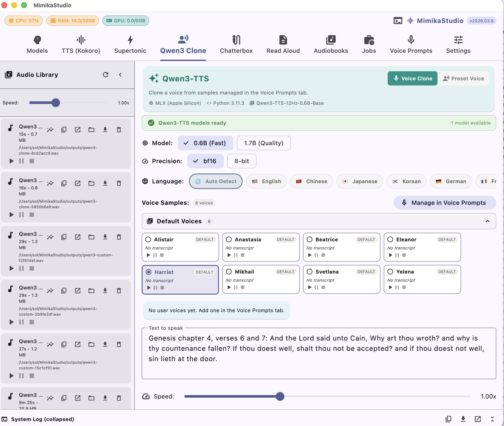Open the terminal icon near MimikaStudio logo

398,21
